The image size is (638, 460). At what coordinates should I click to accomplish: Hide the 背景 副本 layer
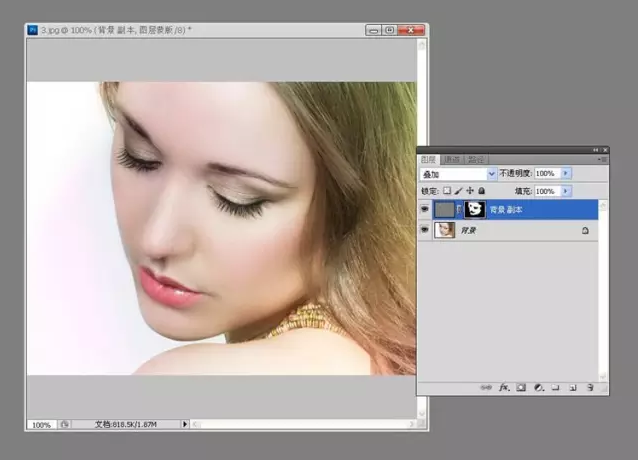426,210
